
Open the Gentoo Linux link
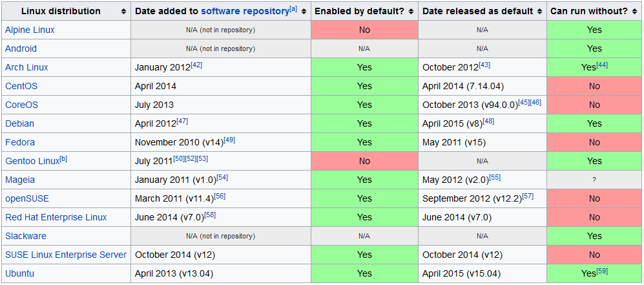coord(32,161)
